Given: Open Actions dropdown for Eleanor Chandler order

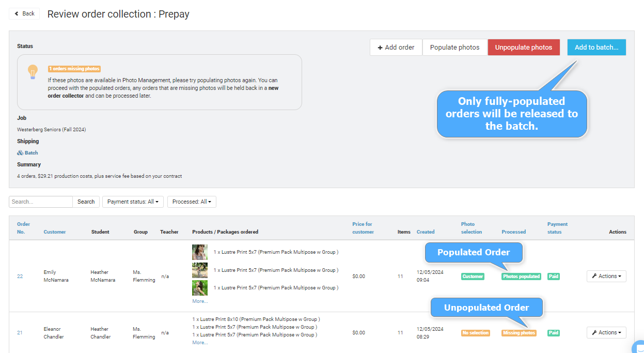Looking at the screenshot, I should (606, 333).
